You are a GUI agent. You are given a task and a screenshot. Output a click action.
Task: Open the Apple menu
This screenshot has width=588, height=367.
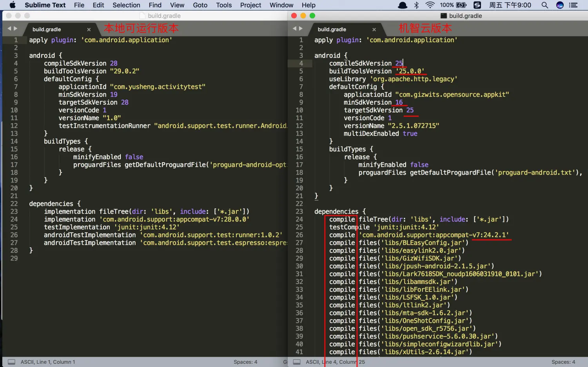13,5
